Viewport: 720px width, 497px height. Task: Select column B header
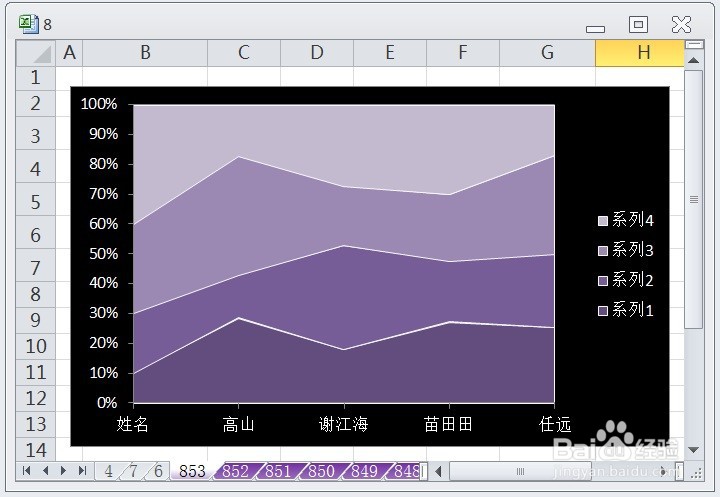coord(145,53)
